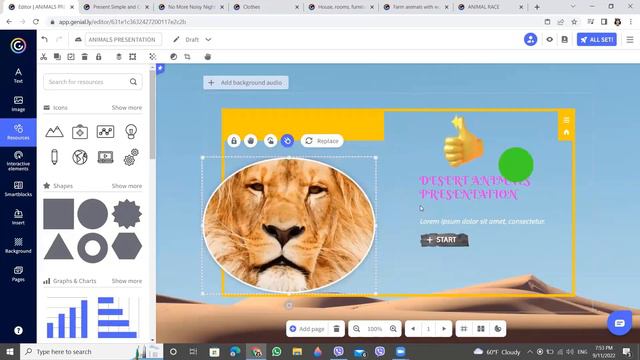Click the toolbar hand drag icon

[x=208, y=57]
